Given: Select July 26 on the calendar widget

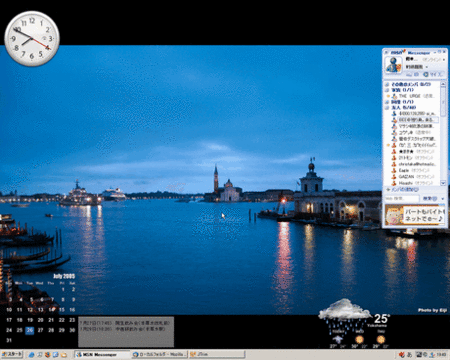Looking at the screenshot, I should [x=30, y=330].
